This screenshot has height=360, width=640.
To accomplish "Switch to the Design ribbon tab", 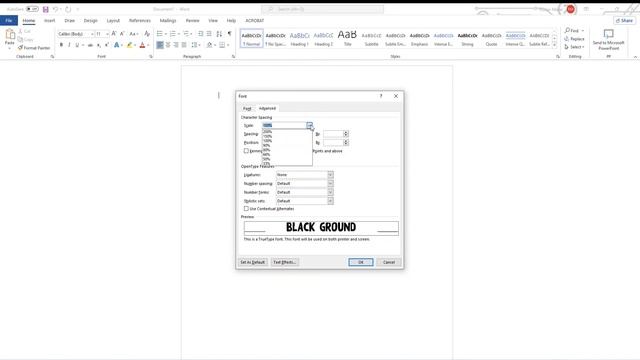I will [91, 20].
